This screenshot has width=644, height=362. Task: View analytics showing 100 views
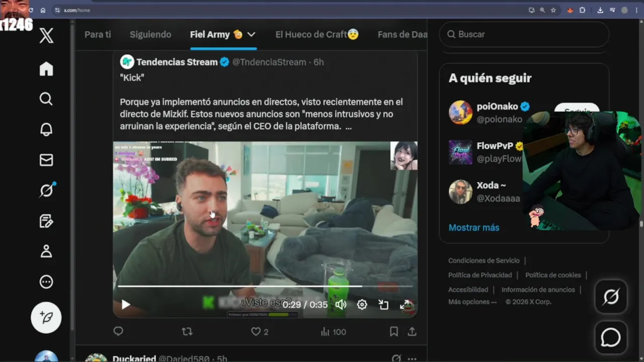pyautogui.click(x=333, y=331)
